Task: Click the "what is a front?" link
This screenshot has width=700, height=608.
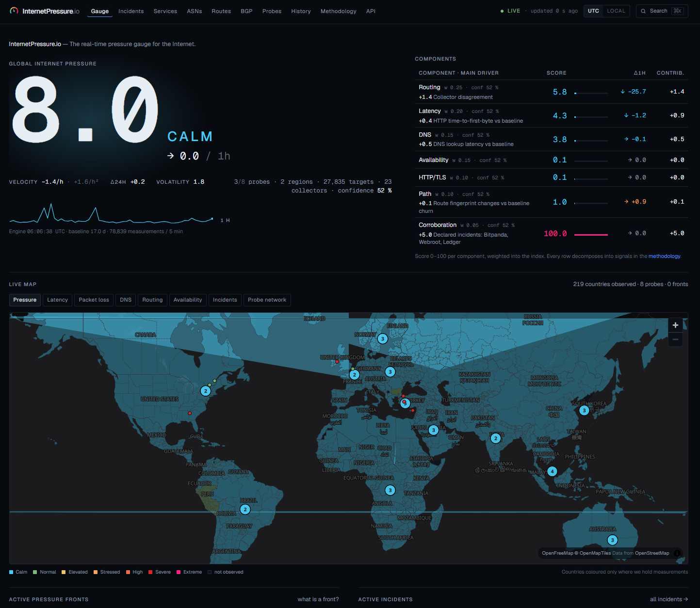Action: tap(318, 599)
